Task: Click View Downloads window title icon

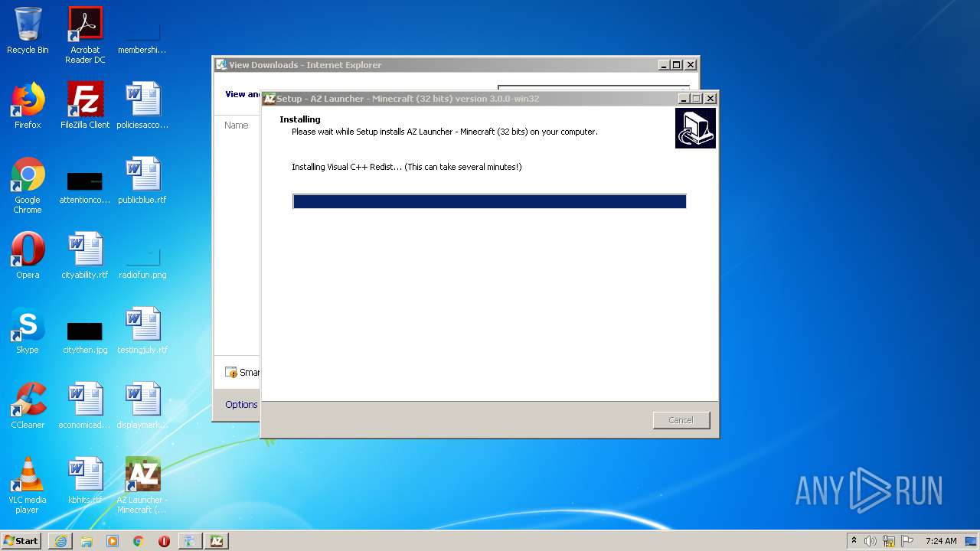Action: pos(221,65)
